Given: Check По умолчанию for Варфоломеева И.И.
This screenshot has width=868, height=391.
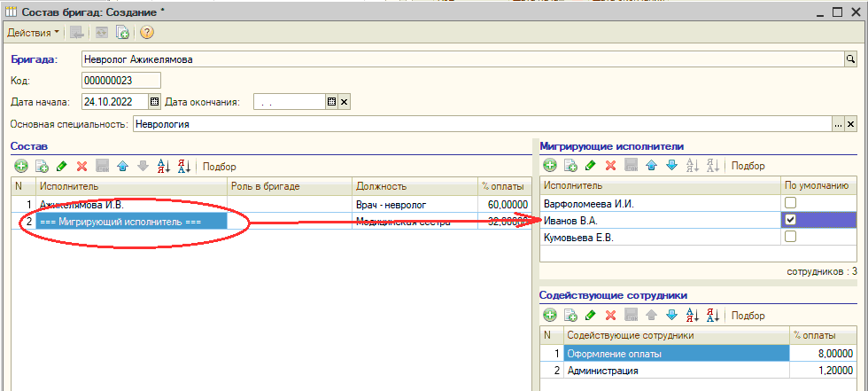Looking at the screenshot, I should (790, 203).
